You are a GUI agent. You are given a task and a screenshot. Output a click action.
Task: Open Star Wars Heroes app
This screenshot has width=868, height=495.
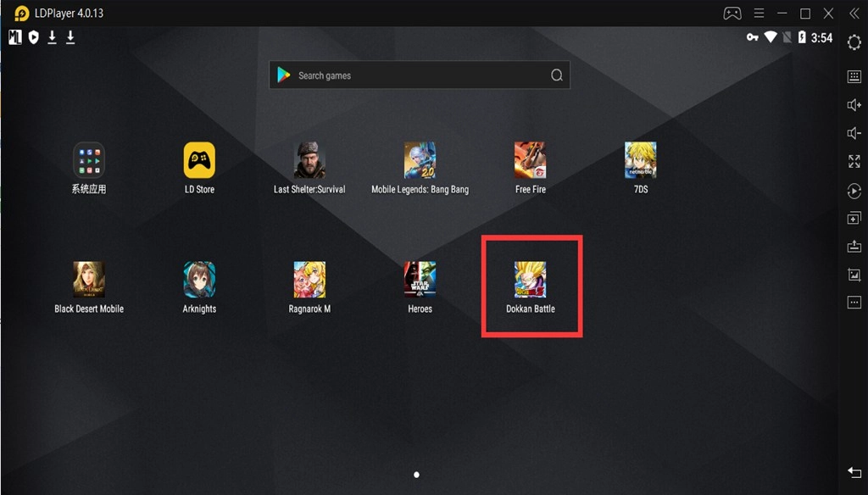[x=420, y=280]
